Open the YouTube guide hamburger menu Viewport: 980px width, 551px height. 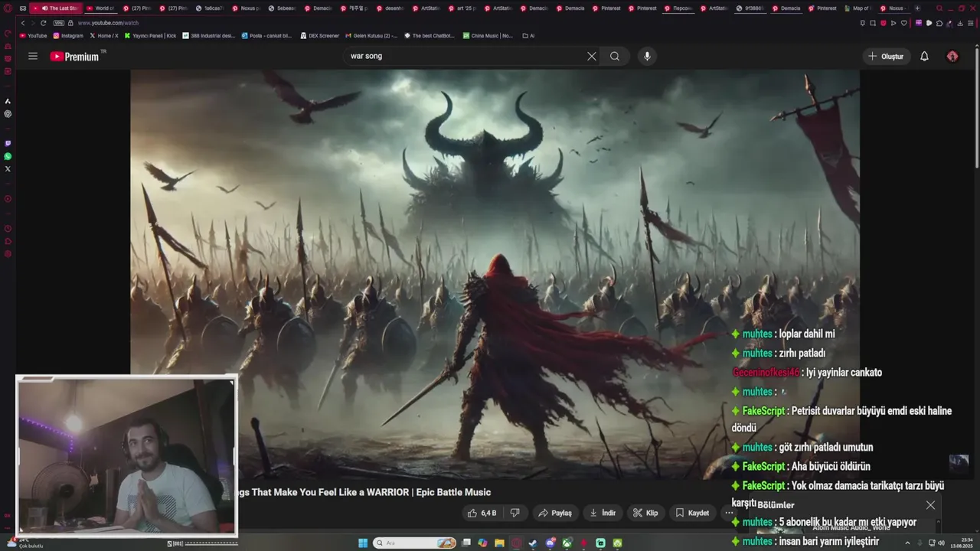(33, 56)
